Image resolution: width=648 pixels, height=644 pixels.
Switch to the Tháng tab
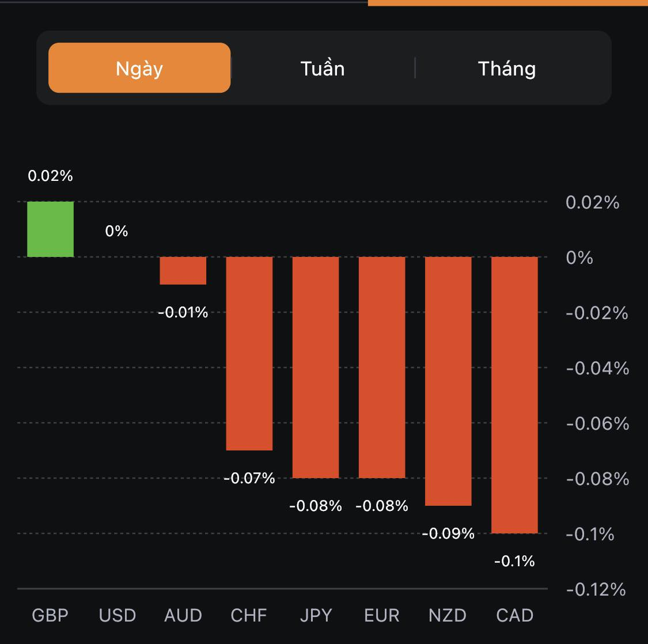pos(507,68)
